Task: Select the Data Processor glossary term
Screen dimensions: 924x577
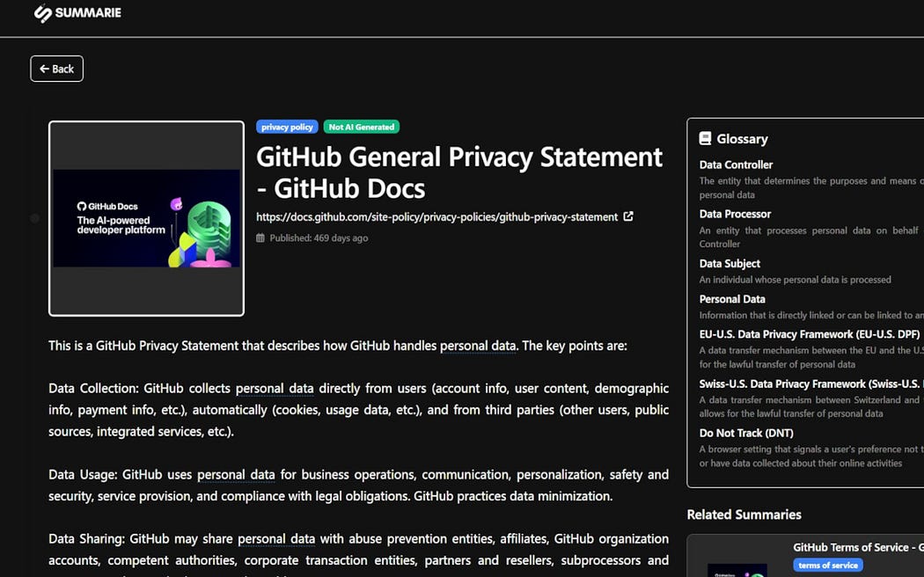Action: (x=735, y=215)
